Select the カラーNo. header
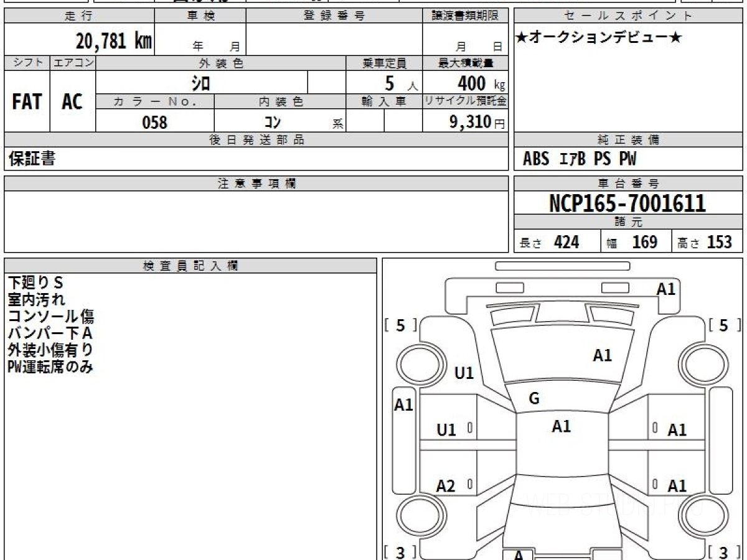The height and width of the screenshot is (560, 747). pos(155,102)
